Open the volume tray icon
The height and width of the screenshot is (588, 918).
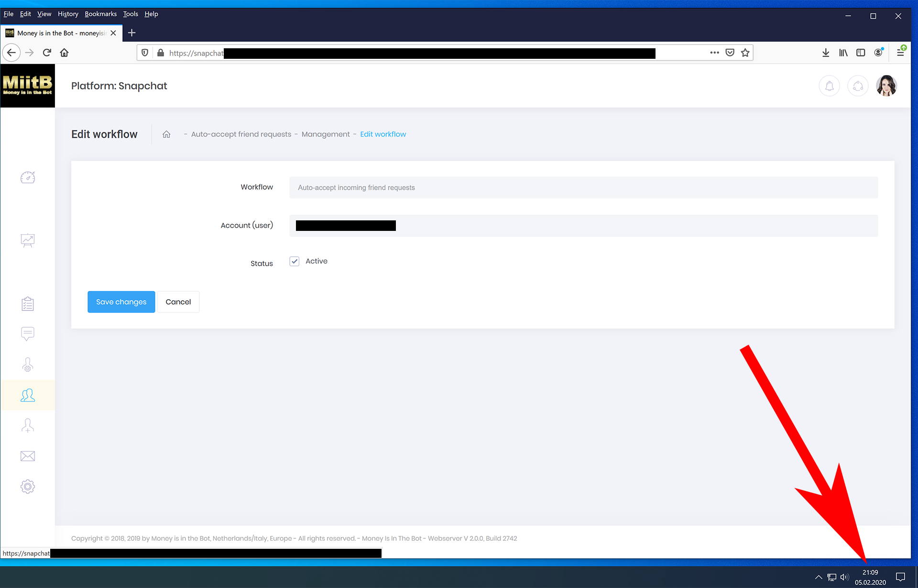tap(845, 577)
